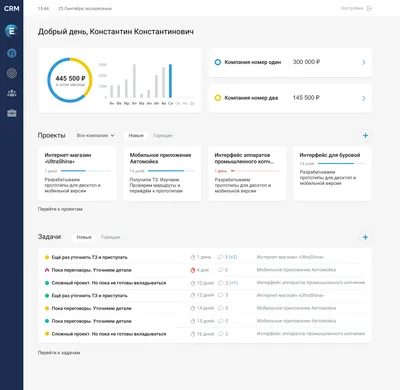400x390 pixels.
Task: Click the 445 500 ₽ donut chart
Action: click(70, 80)
